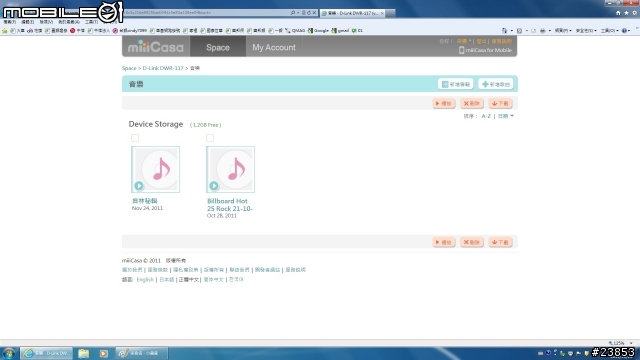Click the bottom orange play button

click(444, 242)
